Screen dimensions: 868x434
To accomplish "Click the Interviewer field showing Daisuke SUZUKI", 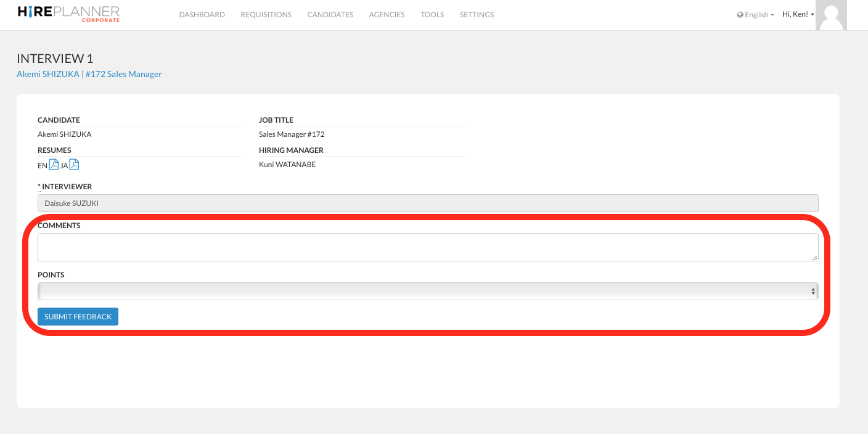I will tap(427, 203).
